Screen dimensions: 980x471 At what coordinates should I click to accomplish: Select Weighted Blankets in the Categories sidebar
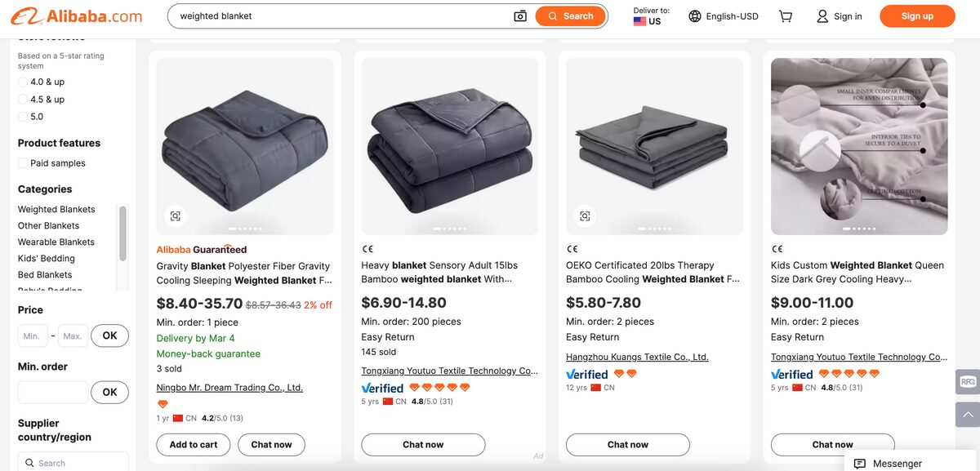click(x=56, y=208)
